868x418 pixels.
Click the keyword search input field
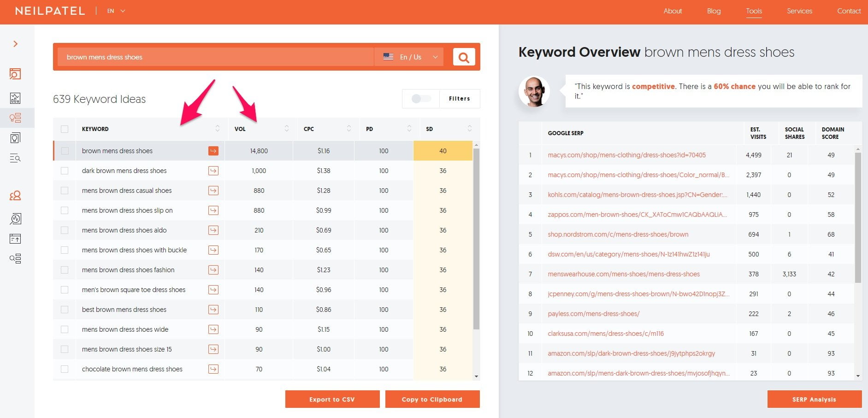(216, 57)
